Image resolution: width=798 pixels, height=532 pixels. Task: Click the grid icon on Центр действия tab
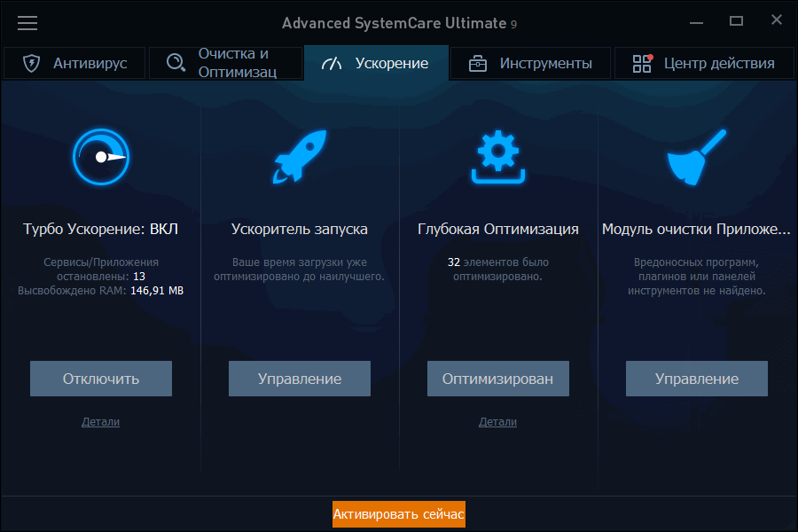point(640,63)
